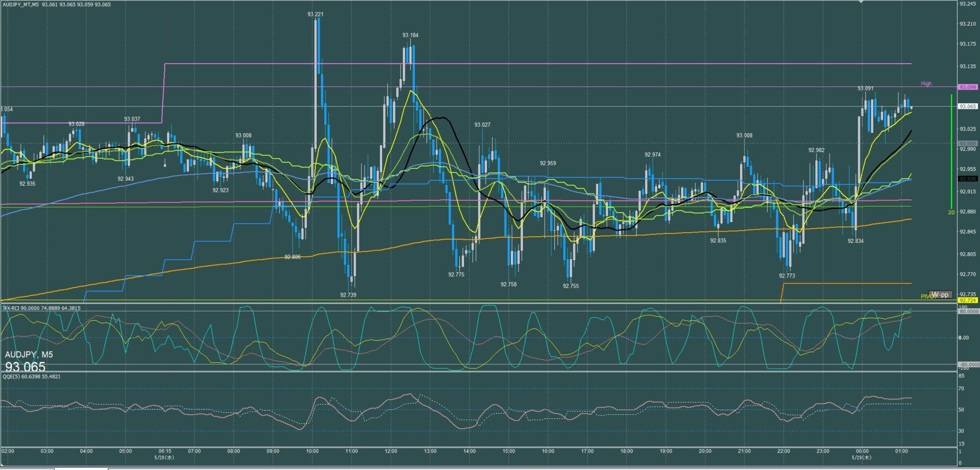The image size is (980, 470).
Task: Click the 80.0000 RCI level label
Action: point(969,311)
